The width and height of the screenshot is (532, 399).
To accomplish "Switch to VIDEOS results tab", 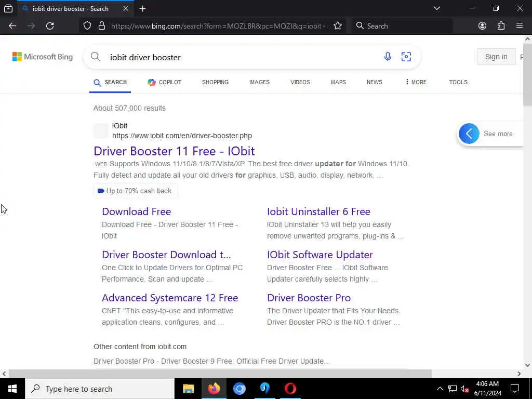I will (x=300, y=83).
